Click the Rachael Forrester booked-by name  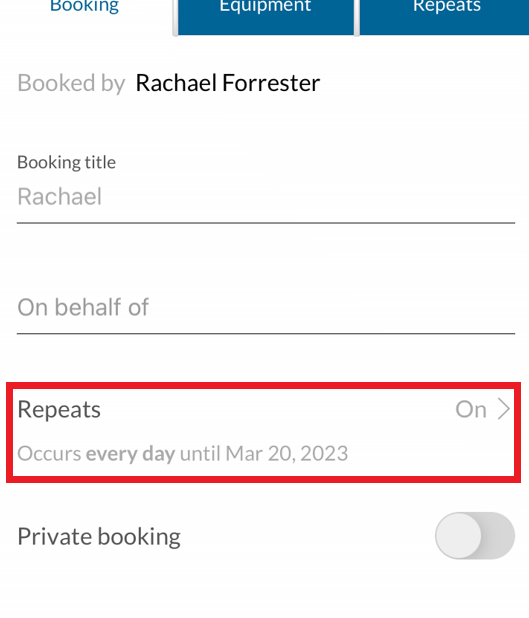[x=228, y=83]
